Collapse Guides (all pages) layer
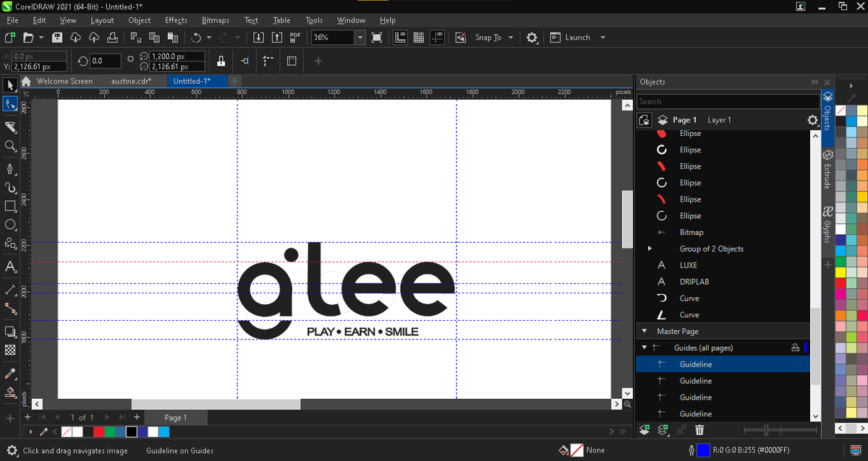 [644, 348]
